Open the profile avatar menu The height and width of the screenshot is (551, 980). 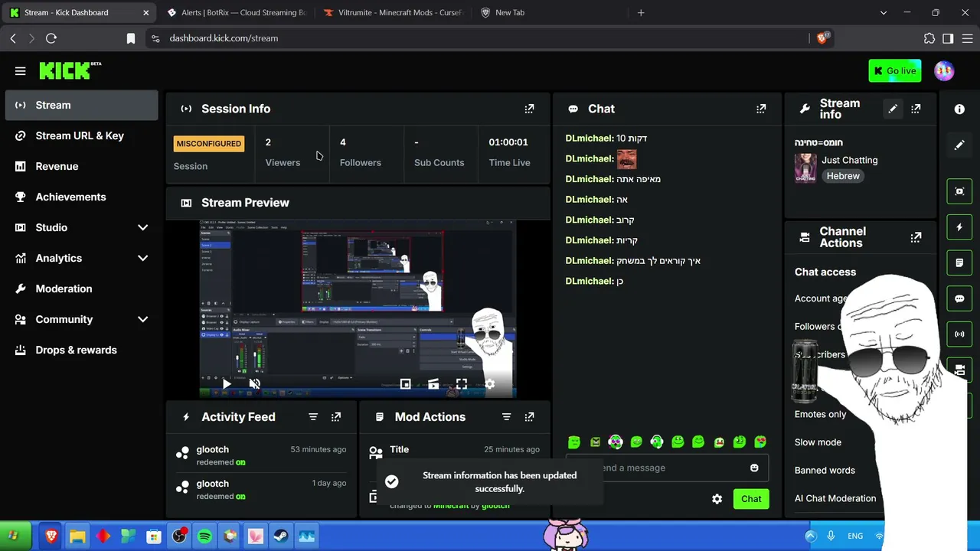944,70
